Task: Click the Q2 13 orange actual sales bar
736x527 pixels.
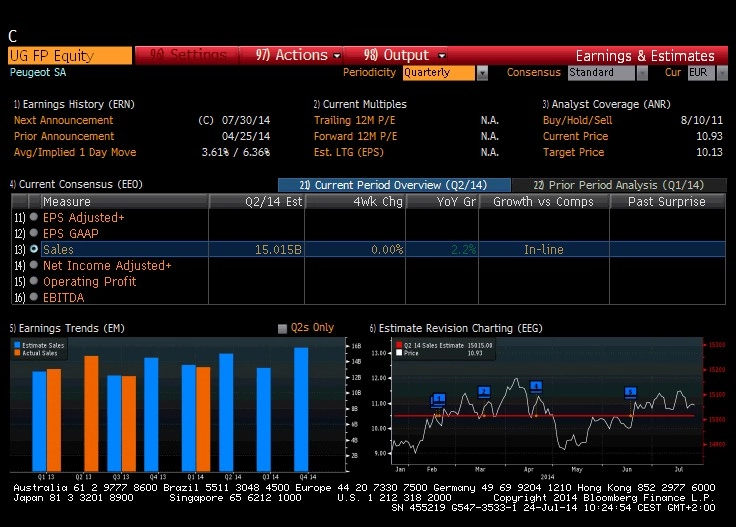Action: tap(91, 413)
